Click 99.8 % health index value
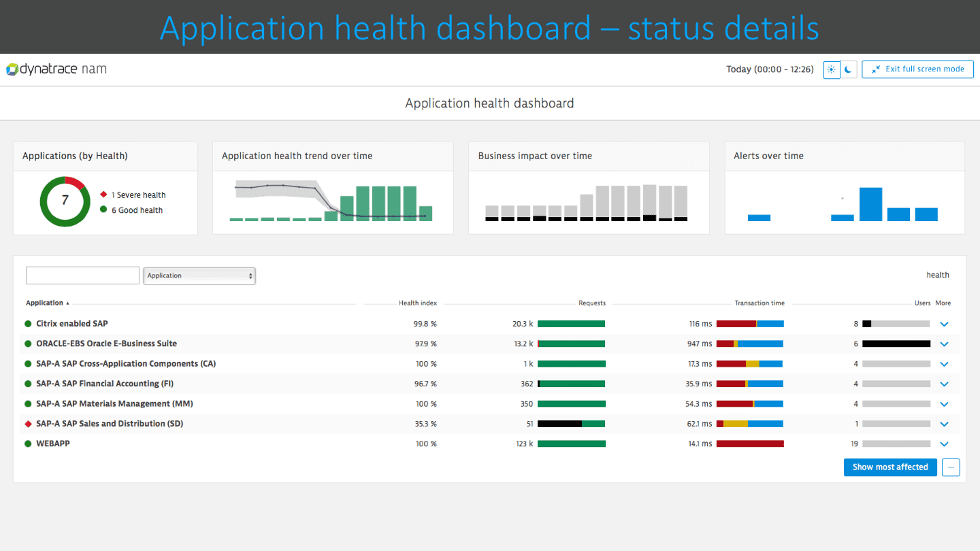The height and width of the screenshot is (551, 980). (425, 324)
